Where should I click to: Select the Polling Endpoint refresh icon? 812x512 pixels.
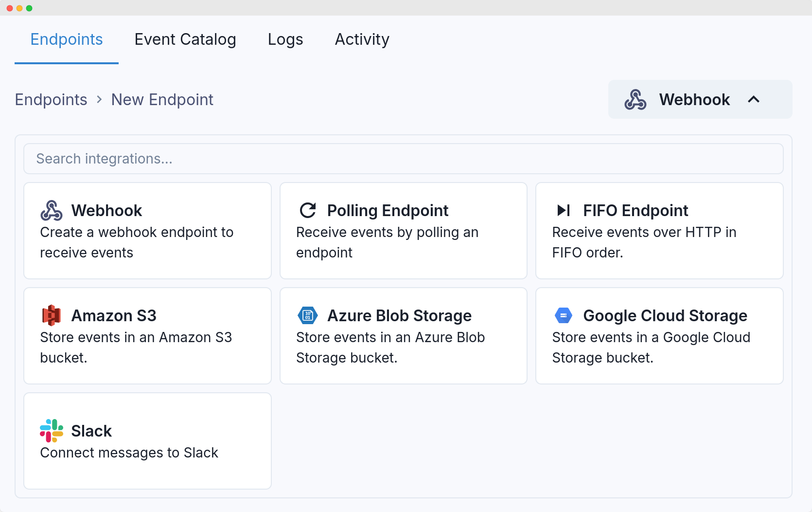pos(308,210)
